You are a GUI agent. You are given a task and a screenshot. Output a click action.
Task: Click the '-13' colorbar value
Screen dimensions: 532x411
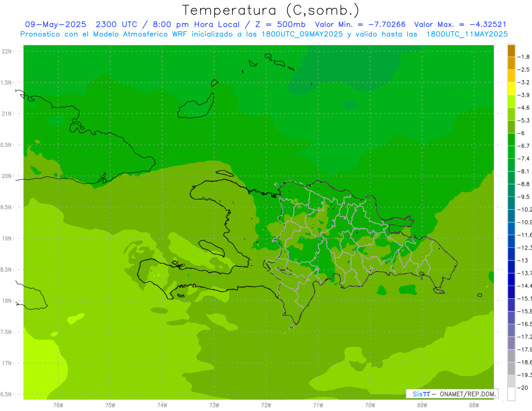click(x=522, y=260)
